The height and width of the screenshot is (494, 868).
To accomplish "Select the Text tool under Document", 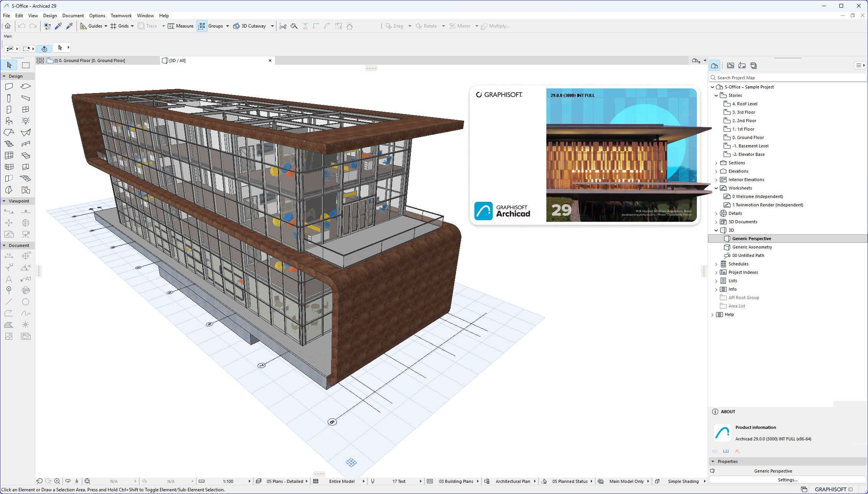I will [x=8, y=279].
